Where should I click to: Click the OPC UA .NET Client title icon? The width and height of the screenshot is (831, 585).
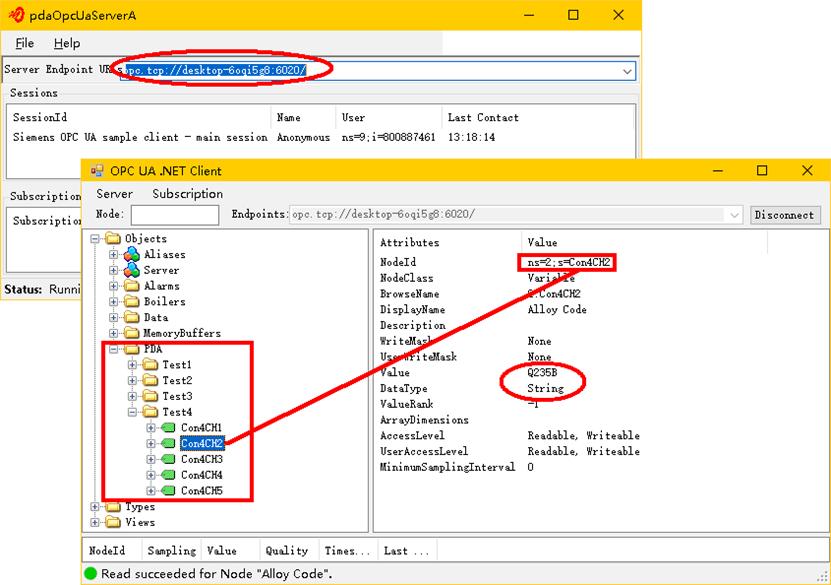click(x=96, y=171)
